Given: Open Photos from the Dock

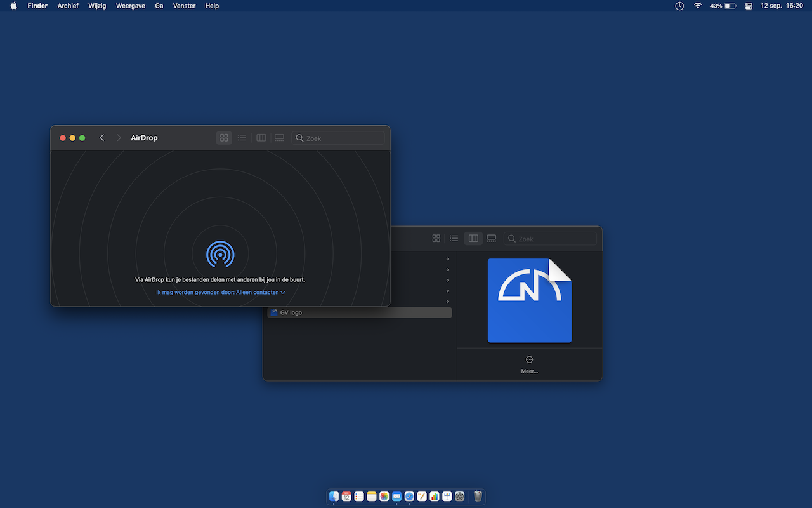Looking at the screenshot, I should (384, 497).
